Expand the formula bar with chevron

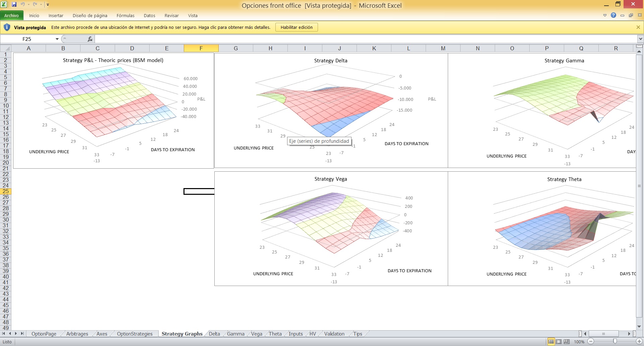pyautogui.click(x=640, y=39)
